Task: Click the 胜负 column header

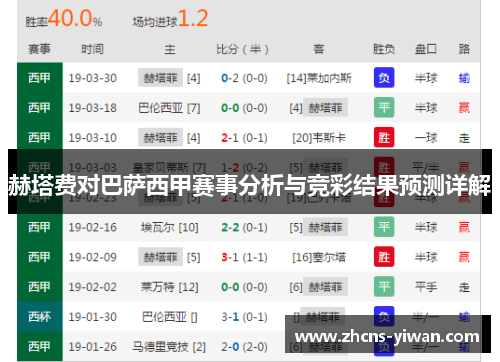Action: click(x=384, y=49)
